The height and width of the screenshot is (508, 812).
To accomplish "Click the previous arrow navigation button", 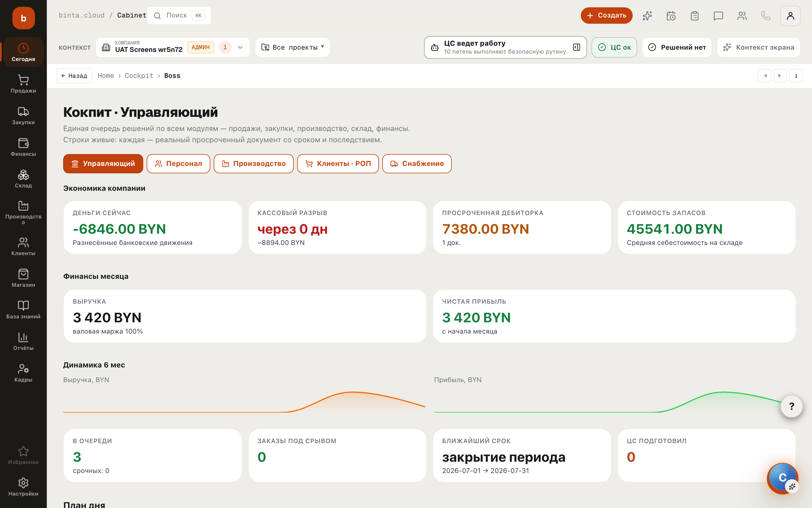I will click(x=764, y=76).
